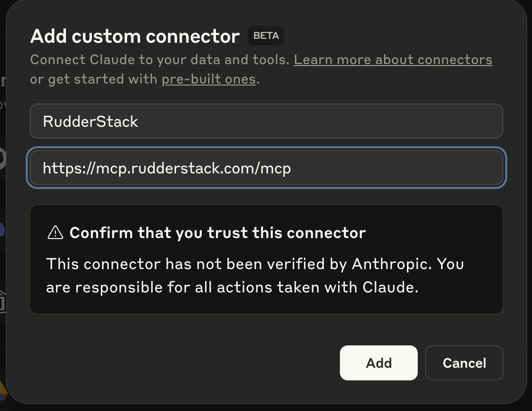Follow the pre-built ones link

pos(209,79)
